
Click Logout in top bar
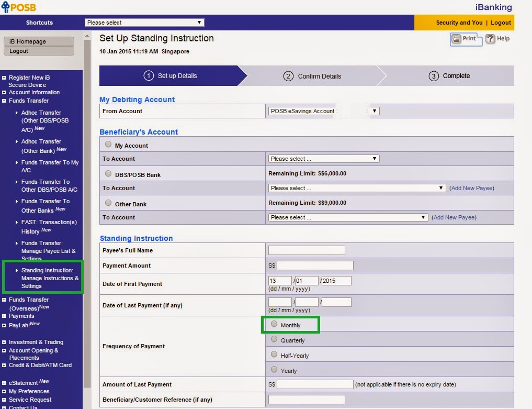click(x=501, y=23)
